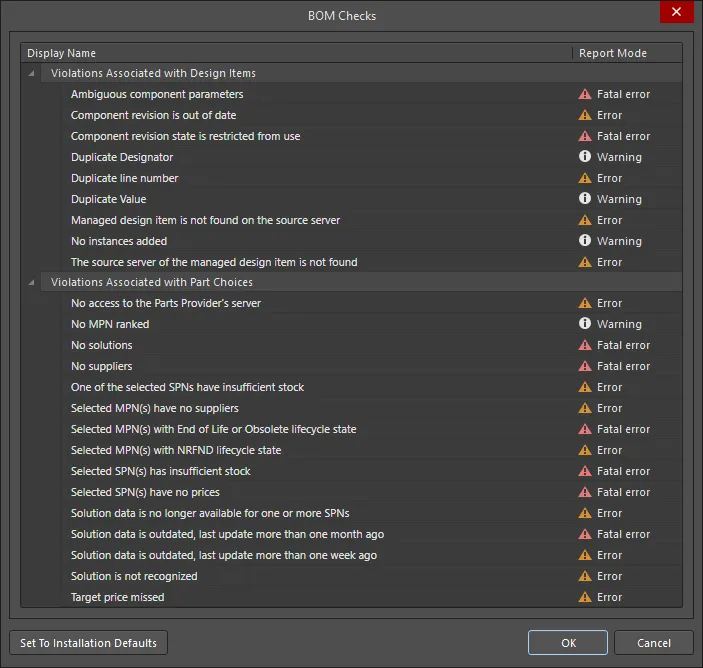
Task: Select the 'Ambiguous component parameters' row
Action: coord(372,94)
